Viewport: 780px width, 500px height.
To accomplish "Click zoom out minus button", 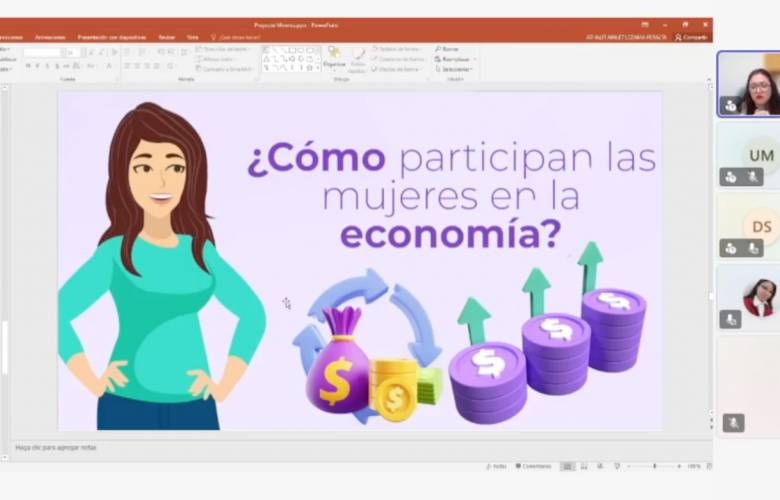I will 629,466.
